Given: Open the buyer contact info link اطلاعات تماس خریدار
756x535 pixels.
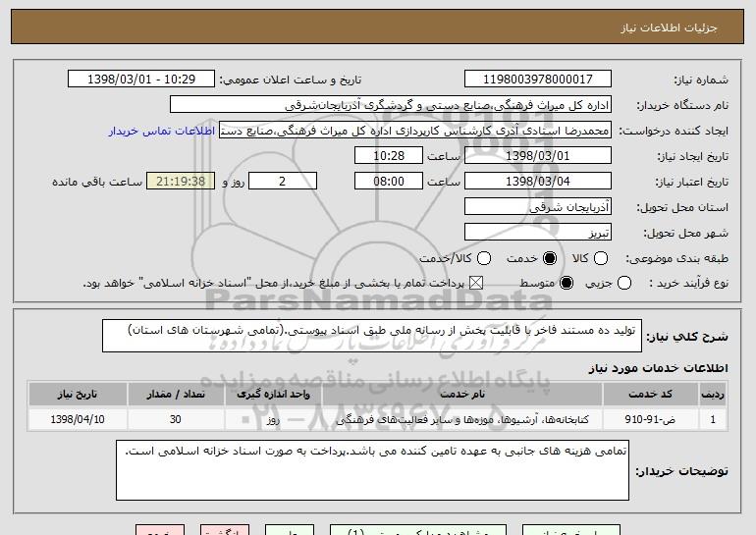Looking at the screenshot, I should 162,131.
